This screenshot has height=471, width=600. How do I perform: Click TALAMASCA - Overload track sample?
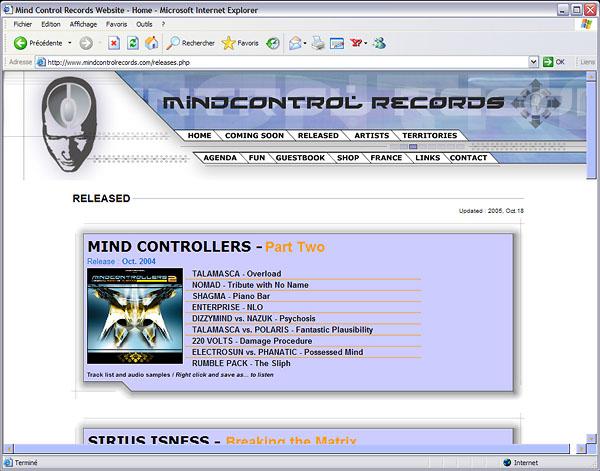coord(236,274)
